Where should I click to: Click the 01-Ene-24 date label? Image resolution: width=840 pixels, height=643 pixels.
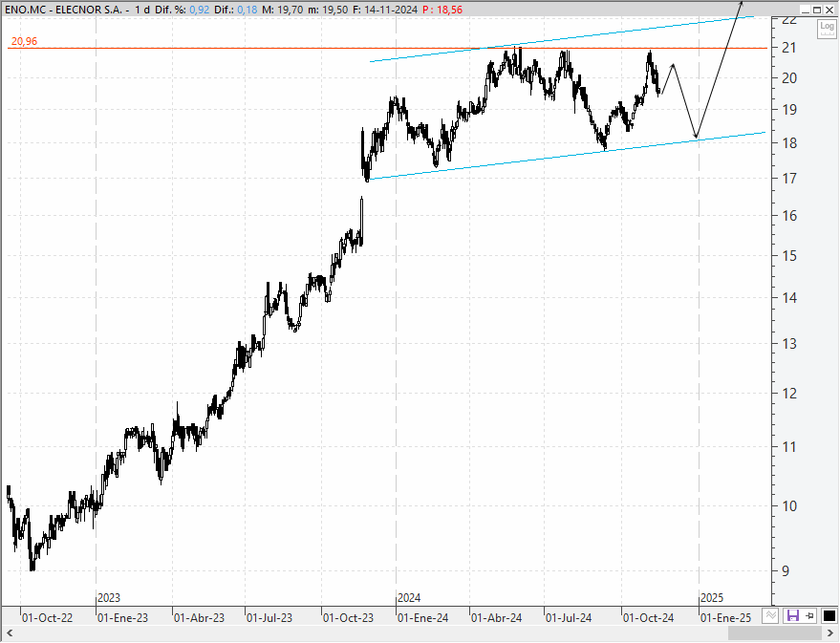[422, 618]
